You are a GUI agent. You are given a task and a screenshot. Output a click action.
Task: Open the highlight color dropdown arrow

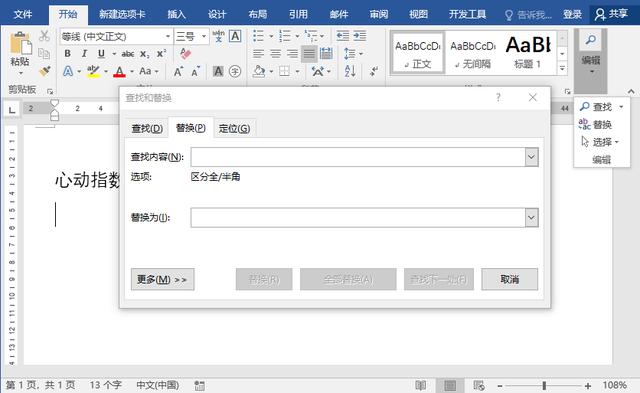(106, 72)
